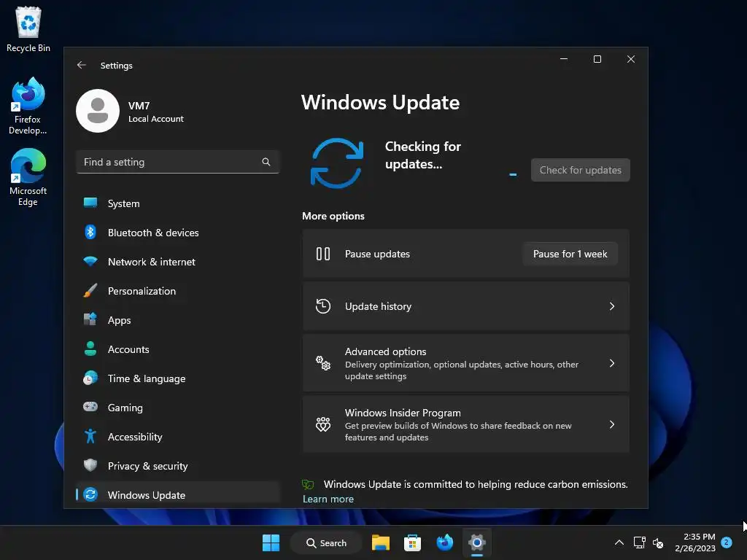747x560 pixels.
Task: Click the large blue sync arrows icon
Action: (x=337, y=163)
